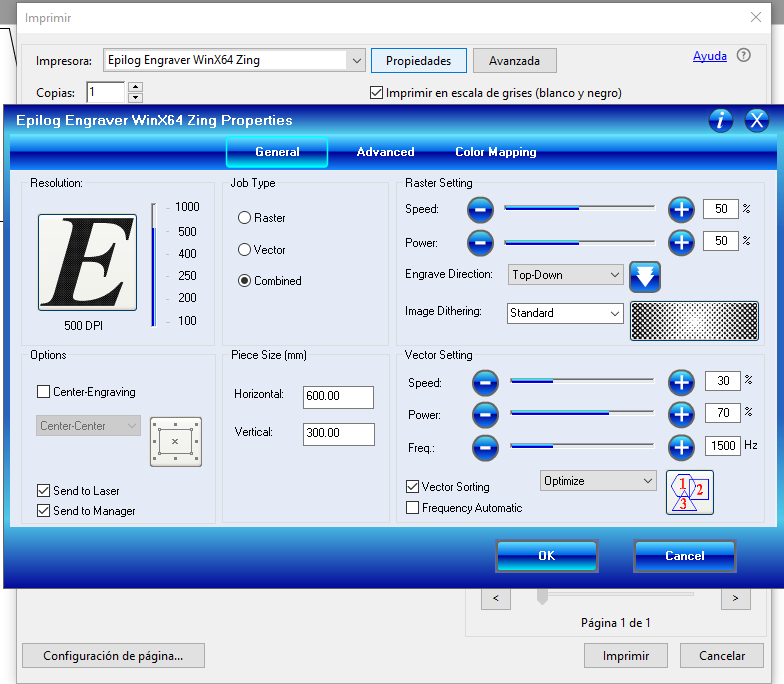Click Cancelar button in print dialog

pyautogui.click(x=722, y=656)
